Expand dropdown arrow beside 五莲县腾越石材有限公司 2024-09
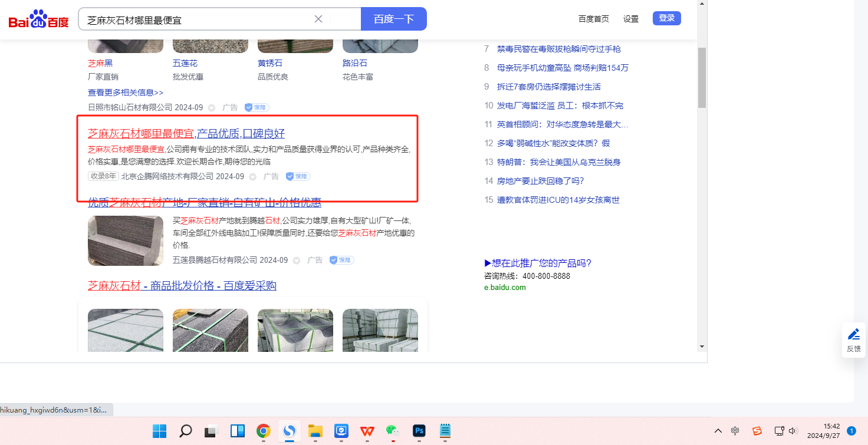Image resolution: width=868 pixels, height=445 pixels. tap(297, 260)
